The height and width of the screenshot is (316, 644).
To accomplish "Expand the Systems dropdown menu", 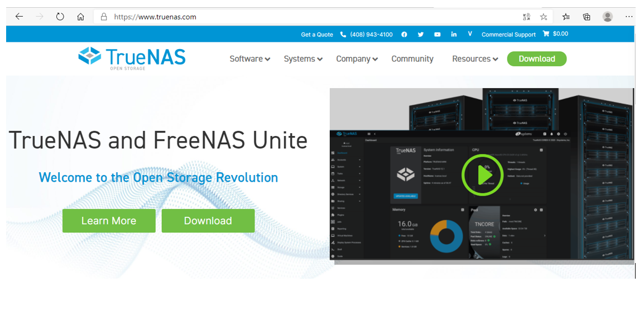I will (x=303, y=59).
